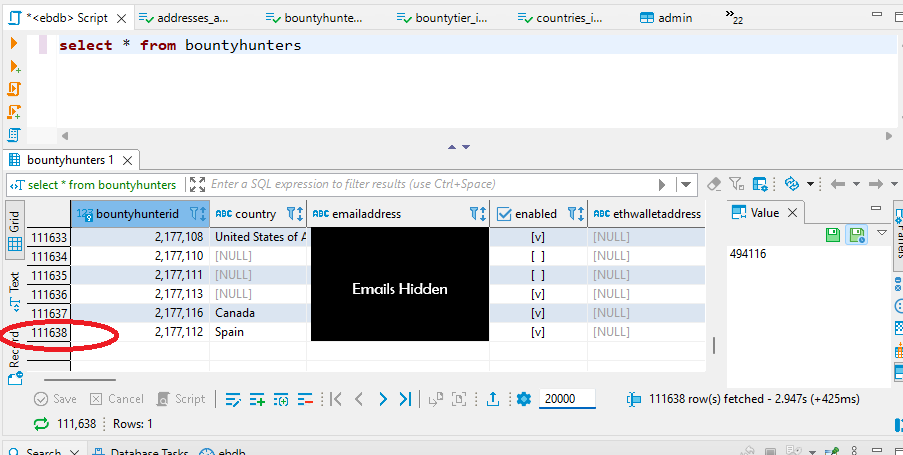903x455 pixels.
Task: Show hidden editor tabs overflow list
Action: pyautogui.click(x=732, y=18)
